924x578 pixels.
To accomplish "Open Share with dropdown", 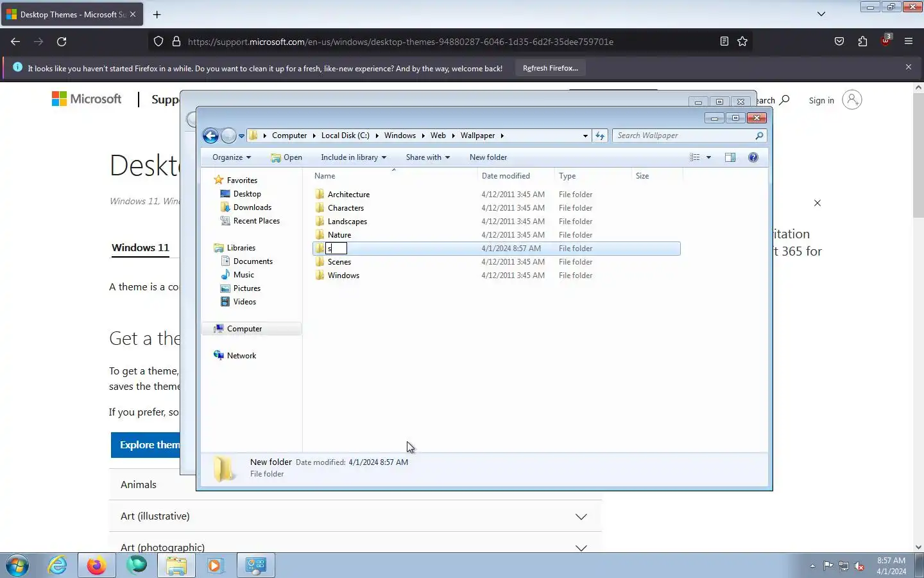I will coord(428,157).
